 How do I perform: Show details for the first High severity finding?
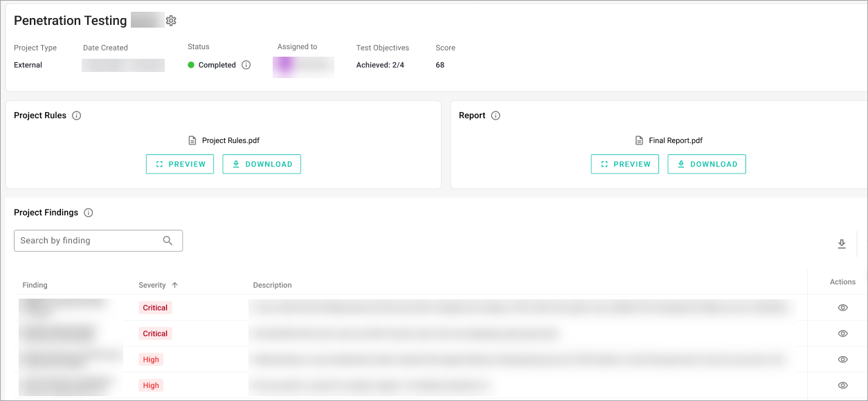842,359
